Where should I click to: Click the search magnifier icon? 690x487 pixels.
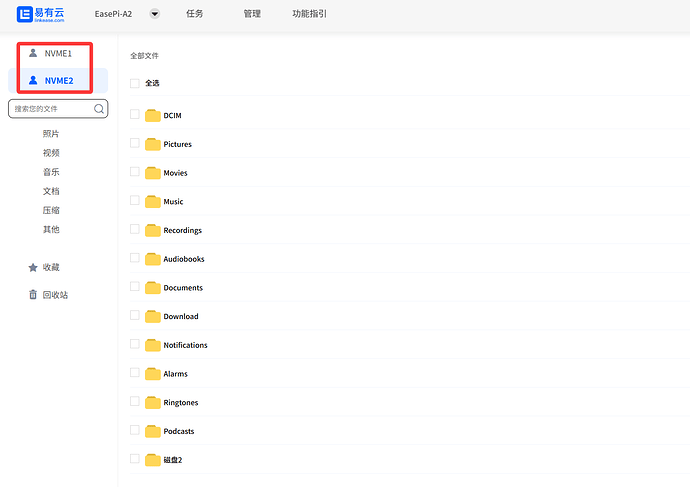[x=99, y=108]
